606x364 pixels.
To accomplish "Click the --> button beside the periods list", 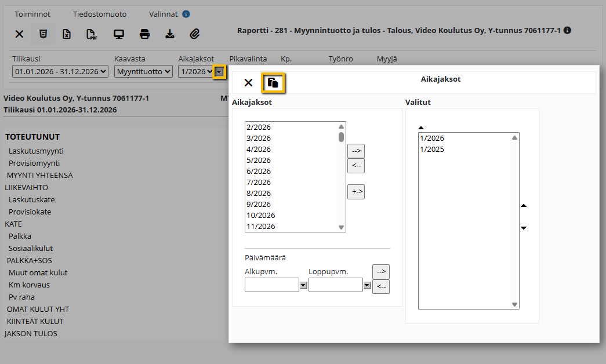I will (x=356, y=151).
